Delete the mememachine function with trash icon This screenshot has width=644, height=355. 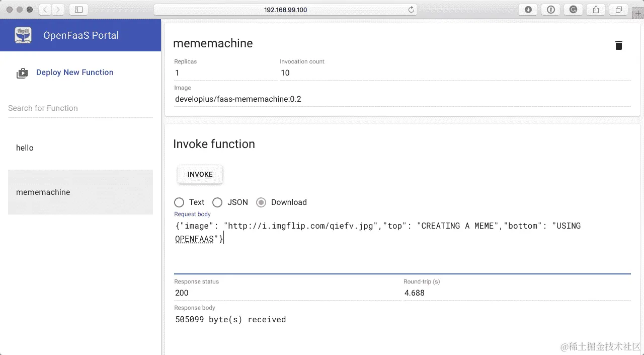(618, 45)
